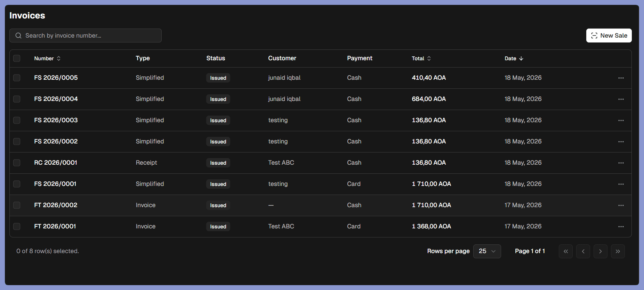
Task: Click total 684,00 AOA
Action: click(x=429, y=99)
